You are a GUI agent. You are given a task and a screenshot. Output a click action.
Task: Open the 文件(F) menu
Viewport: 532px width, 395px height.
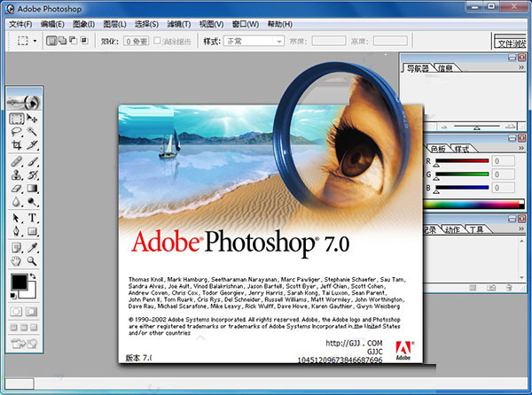pyautogui.click(x=20, y=25)
